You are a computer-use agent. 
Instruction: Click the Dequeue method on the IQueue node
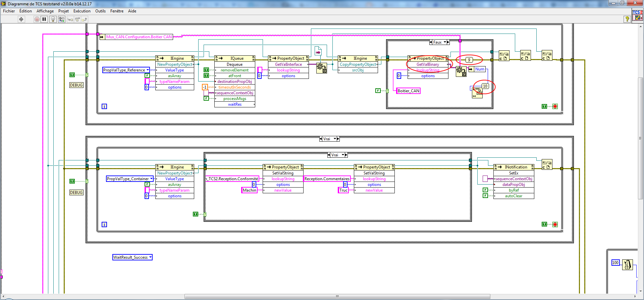tap(235, 64)
